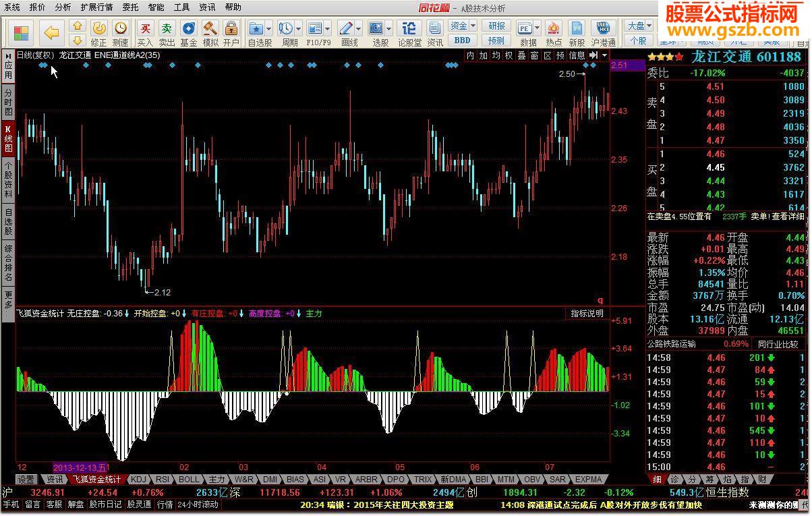Expand the F10/F9 dropdown arrow
Screen dimensions: 812x516
(327, 28)
